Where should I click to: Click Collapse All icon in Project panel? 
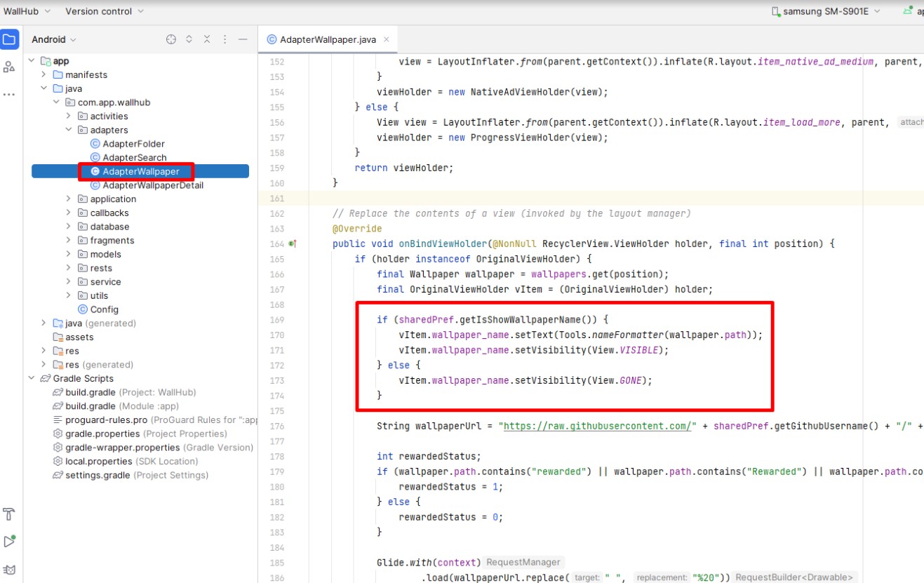click(x=207, y=39)
